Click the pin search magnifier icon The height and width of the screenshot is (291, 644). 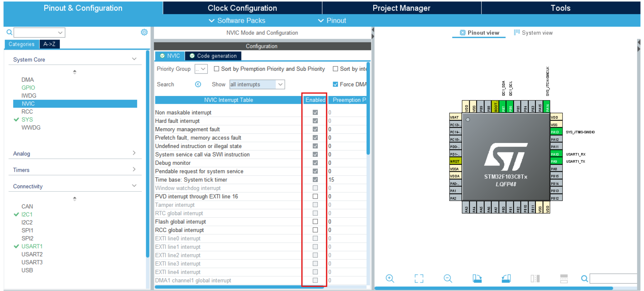[x=584, y=279]
